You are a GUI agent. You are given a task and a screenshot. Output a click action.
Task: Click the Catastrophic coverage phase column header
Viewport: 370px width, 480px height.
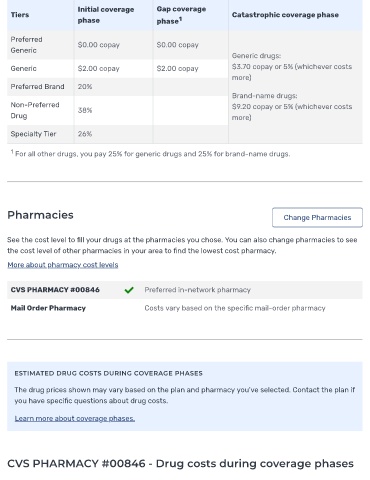pos(285,15)
